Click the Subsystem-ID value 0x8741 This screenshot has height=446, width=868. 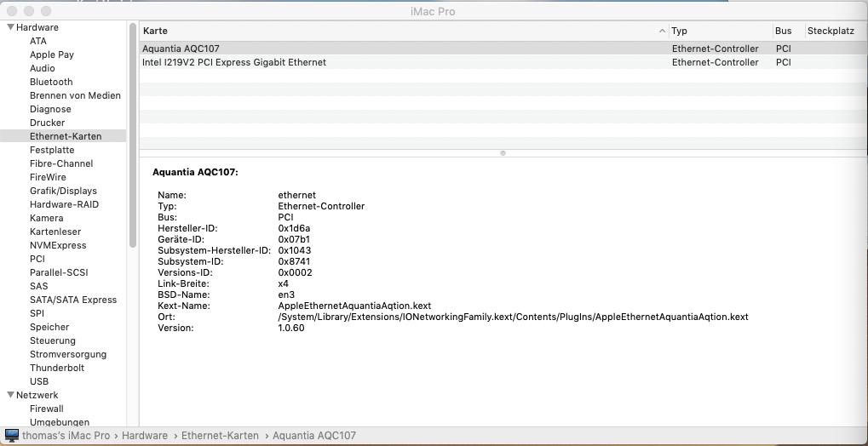pos(294,262)
